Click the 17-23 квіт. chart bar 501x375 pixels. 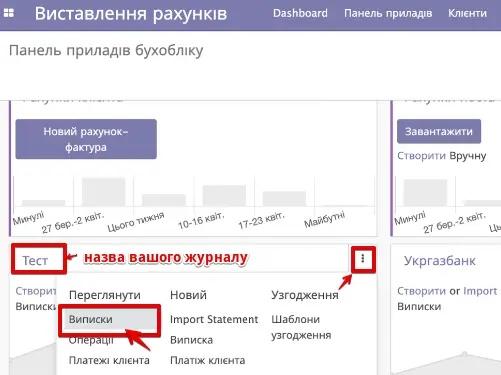click(284, 199)
